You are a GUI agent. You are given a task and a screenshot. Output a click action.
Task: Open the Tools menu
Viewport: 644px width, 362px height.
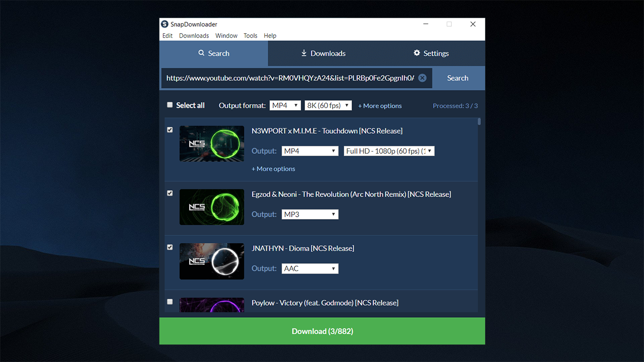click(x=250, y=36)
